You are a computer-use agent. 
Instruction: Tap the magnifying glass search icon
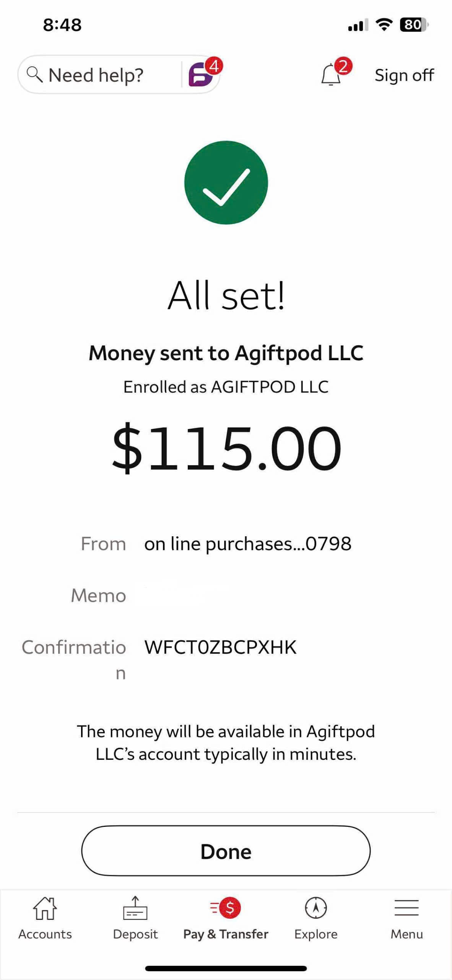click(34, 74)
